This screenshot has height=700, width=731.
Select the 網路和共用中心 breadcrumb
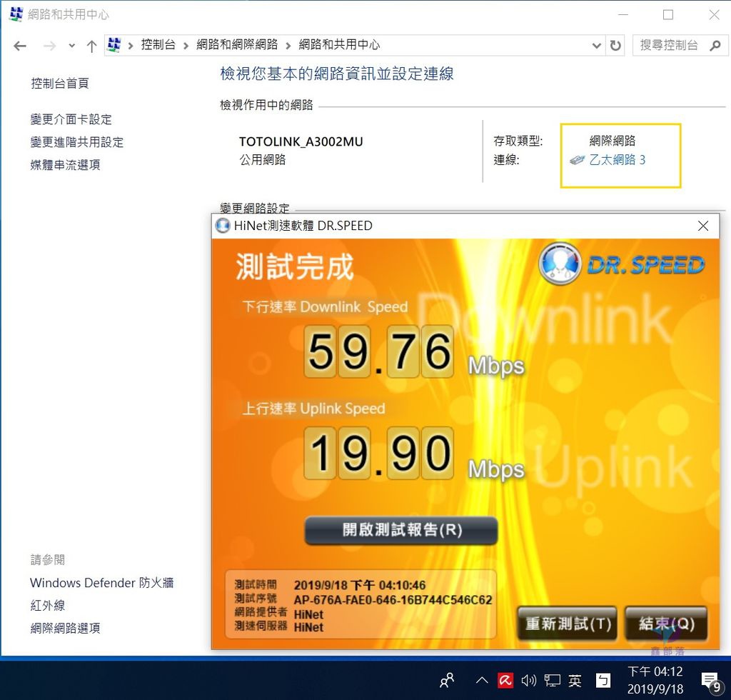point(339,45)
